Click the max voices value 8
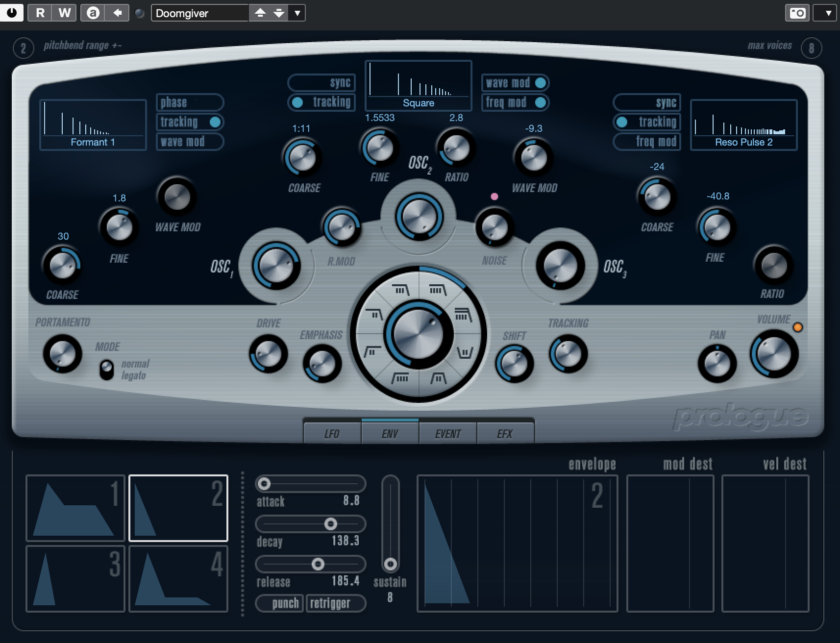The image size is (840, 643). 811,48
